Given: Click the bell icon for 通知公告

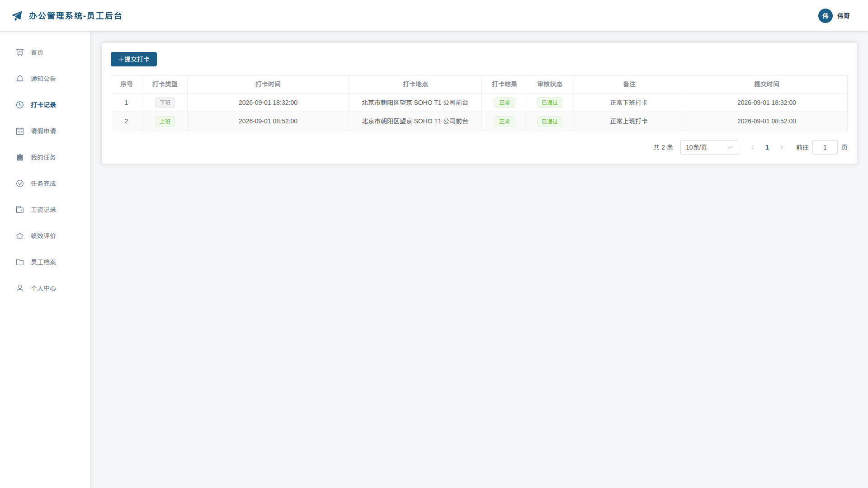Looking at the screenshot, I should tap(20, 79).
